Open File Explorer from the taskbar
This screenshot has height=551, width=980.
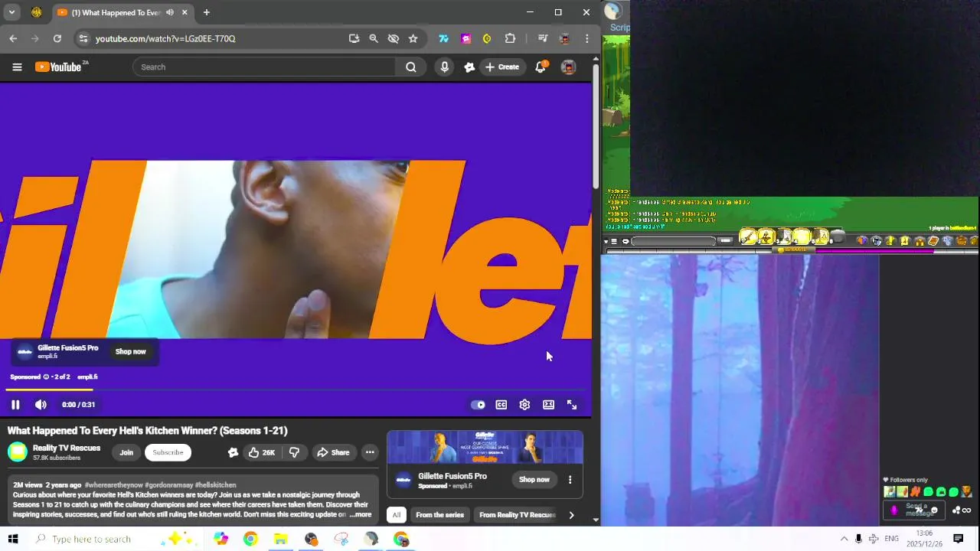click(280, 539)
